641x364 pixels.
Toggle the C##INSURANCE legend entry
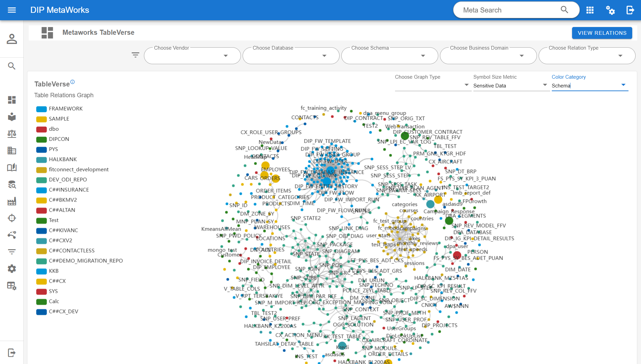pyautogui.click(x=63, y=190)
